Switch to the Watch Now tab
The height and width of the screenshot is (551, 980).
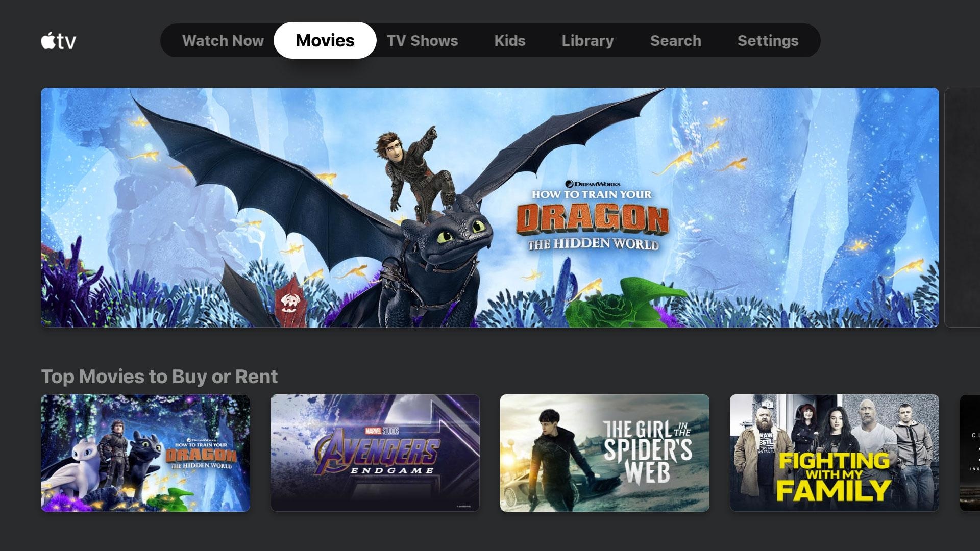[x=223, y=41]
